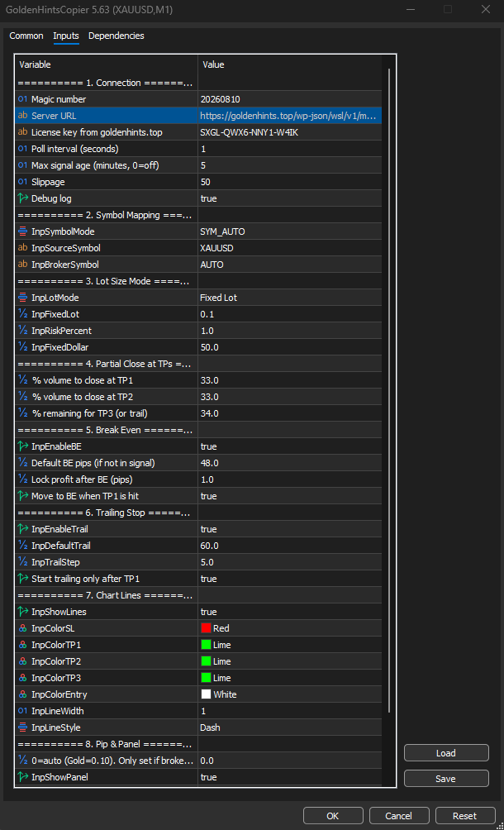Switch to the Inputs tab
The image size is (504, 830).
[65, 36]
